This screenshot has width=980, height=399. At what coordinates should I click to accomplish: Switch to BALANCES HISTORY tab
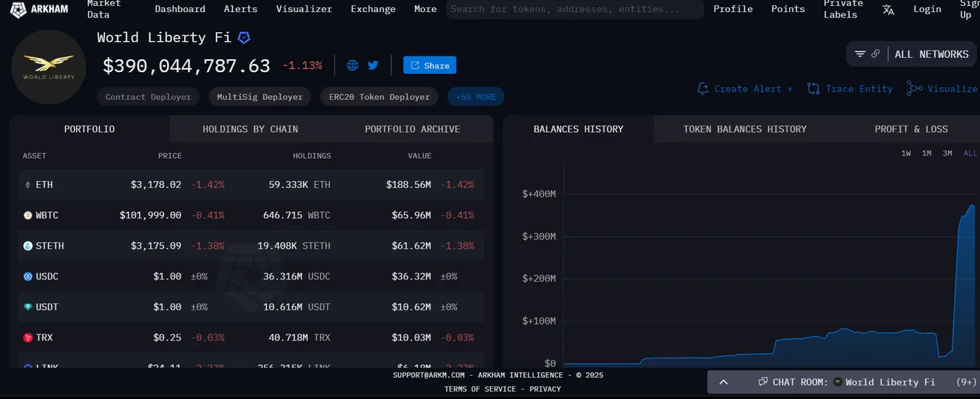pos(579,129)
